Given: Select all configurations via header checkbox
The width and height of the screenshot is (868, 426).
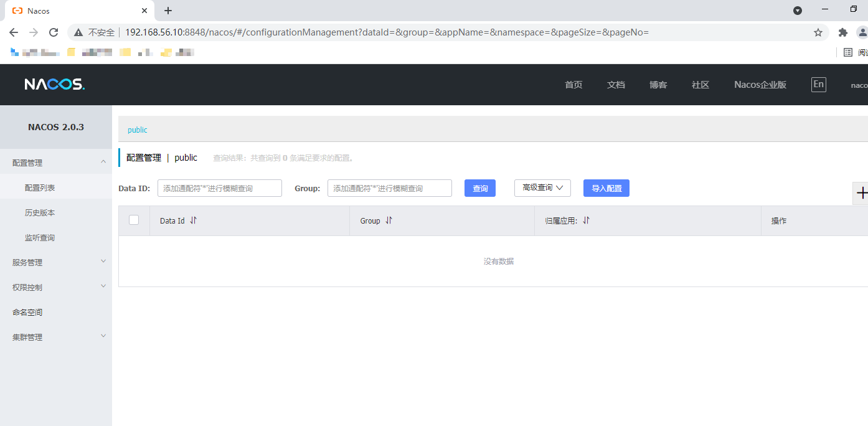Looking at the screenshot, I should pos(134,220).
